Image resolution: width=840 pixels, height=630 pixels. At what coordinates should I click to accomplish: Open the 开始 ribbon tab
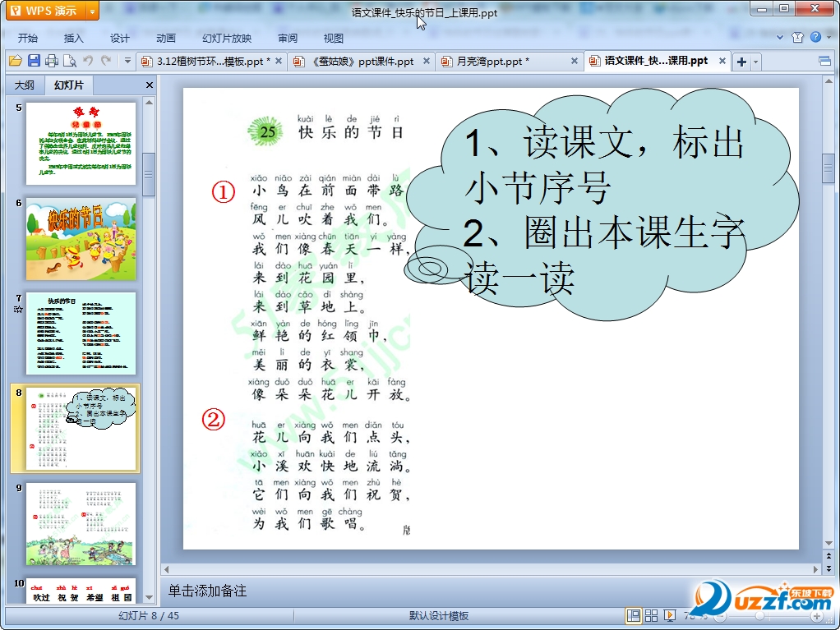pos(28,38)
